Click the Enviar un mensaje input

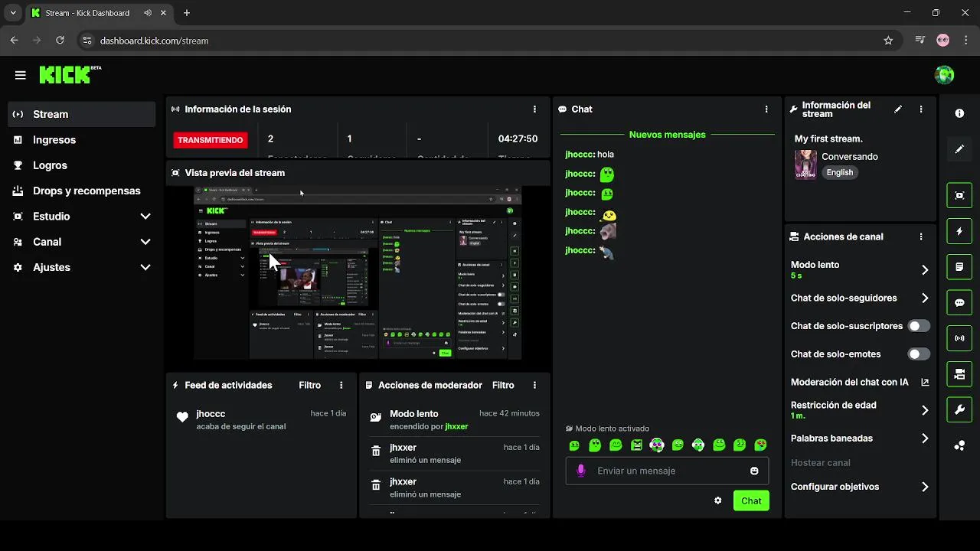coord(667,471)
